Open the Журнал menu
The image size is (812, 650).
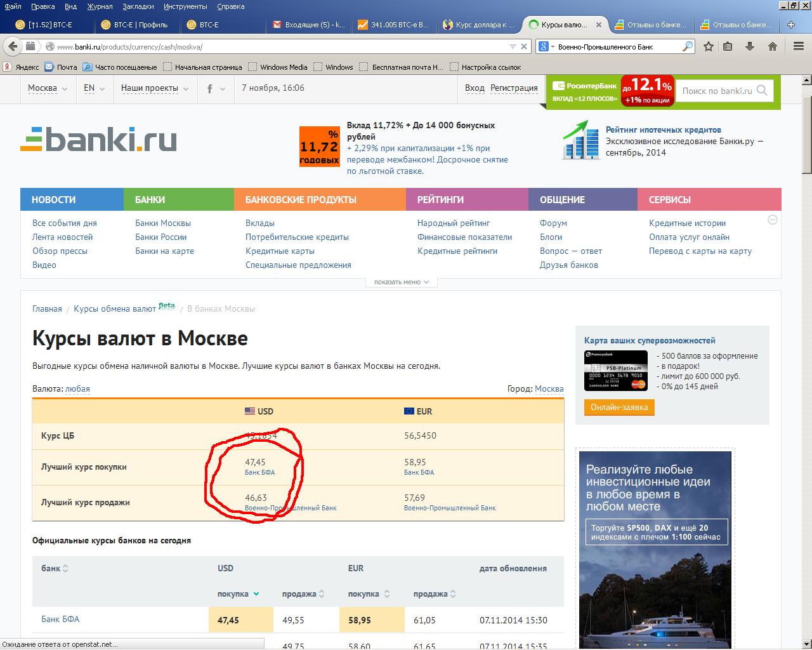[x=100, y=6]
